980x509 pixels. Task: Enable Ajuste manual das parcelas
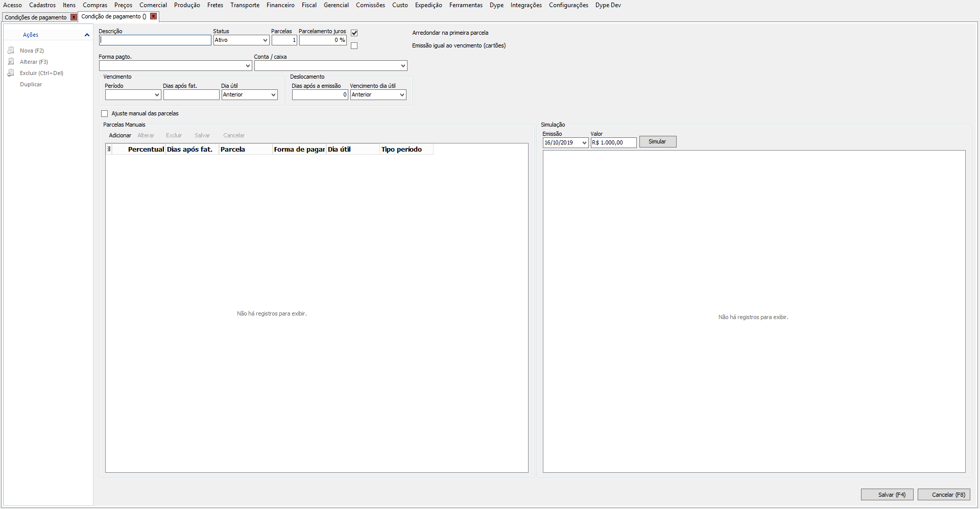tap(105, 113)
